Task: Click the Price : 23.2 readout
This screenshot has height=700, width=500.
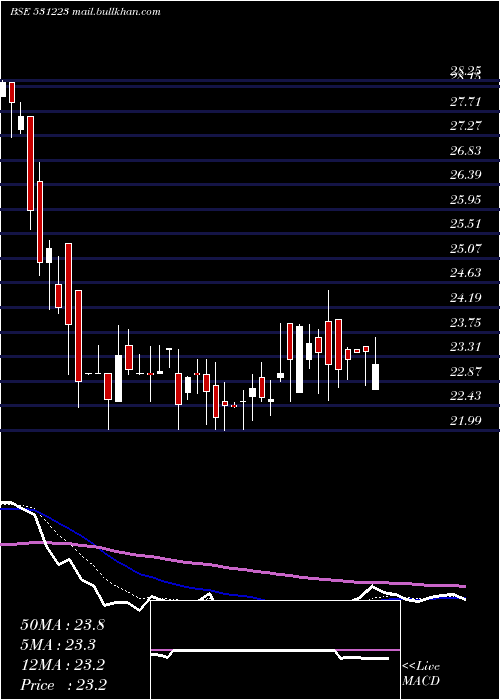Action: (x=63, y=685)
